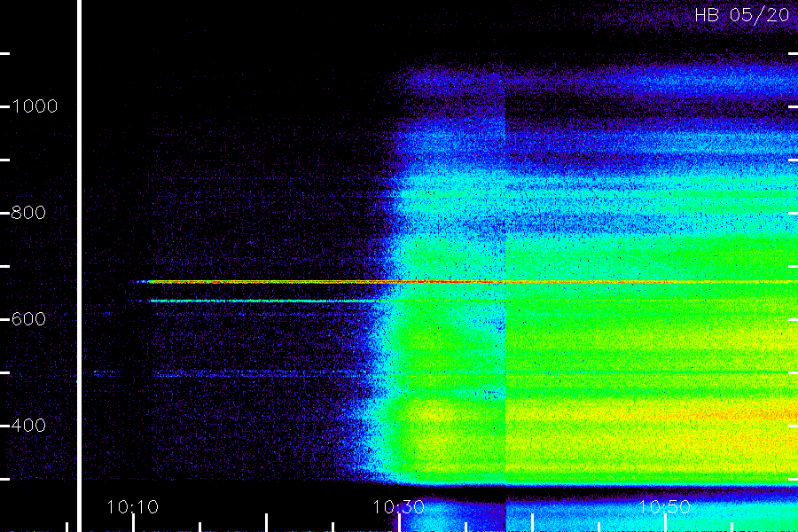The image size is (798, 532).
Task: Click the 10:10 time axis label
Action: click(x=133, y=507)
